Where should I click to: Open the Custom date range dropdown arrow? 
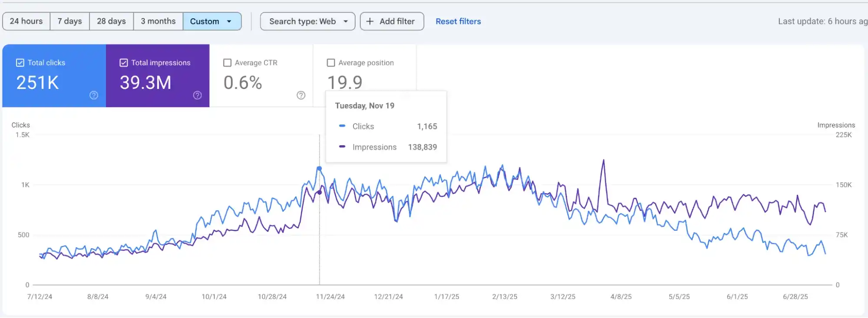(x=229, y=21)
